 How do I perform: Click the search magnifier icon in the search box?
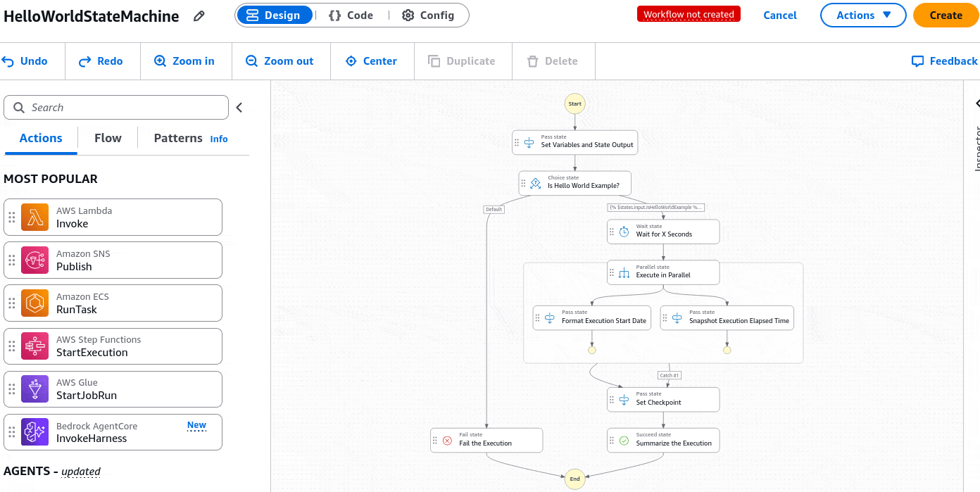[x=19, y=108]
